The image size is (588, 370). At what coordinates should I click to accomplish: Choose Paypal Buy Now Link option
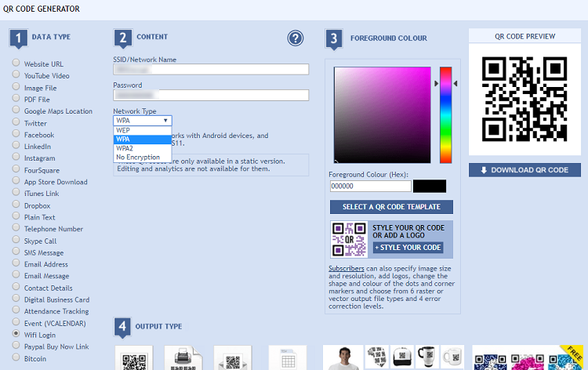pos(16,345)
